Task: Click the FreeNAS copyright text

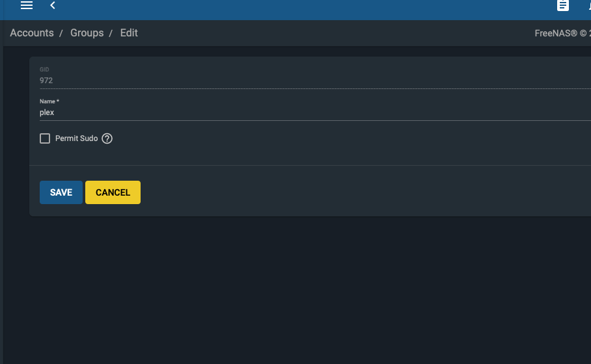Action: (x=563, y=34)
